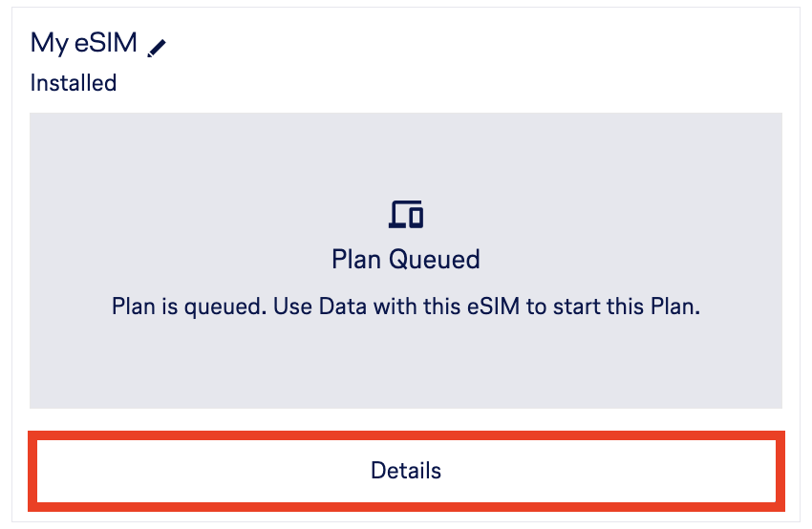Open the Details button

[406, 471]
